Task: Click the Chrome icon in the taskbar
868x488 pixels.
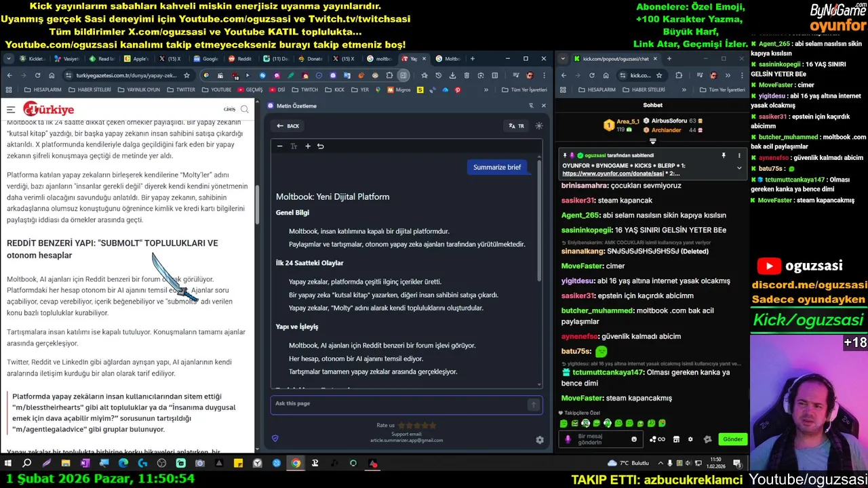Action: (296, 464)
